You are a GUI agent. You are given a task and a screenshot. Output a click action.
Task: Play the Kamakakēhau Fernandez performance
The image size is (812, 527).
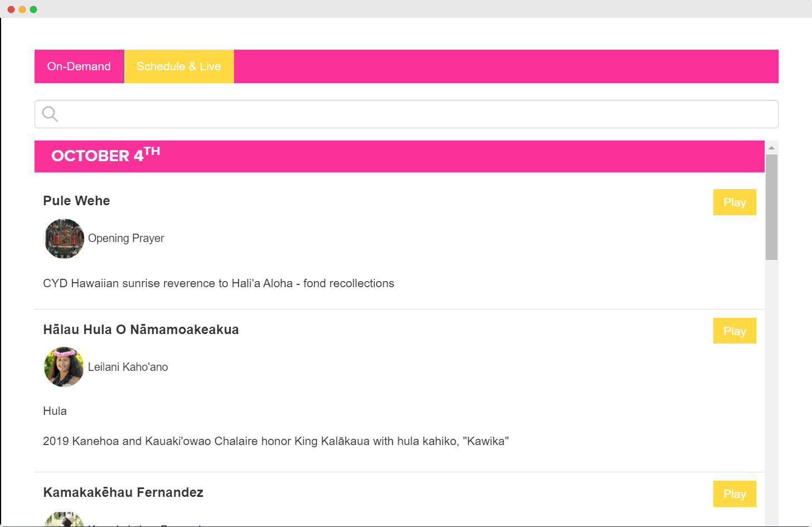735,494
